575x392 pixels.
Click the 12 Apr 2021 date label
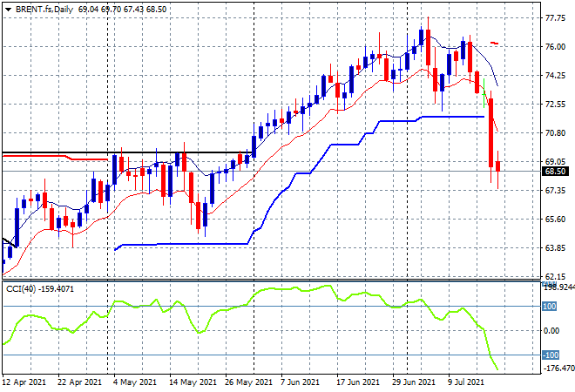click(x=24, y=382)
